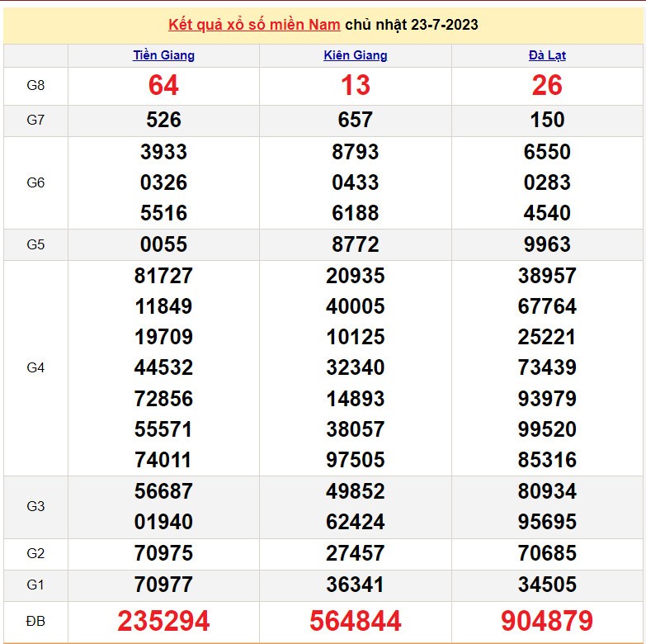Click the G7 number 657

355,120
